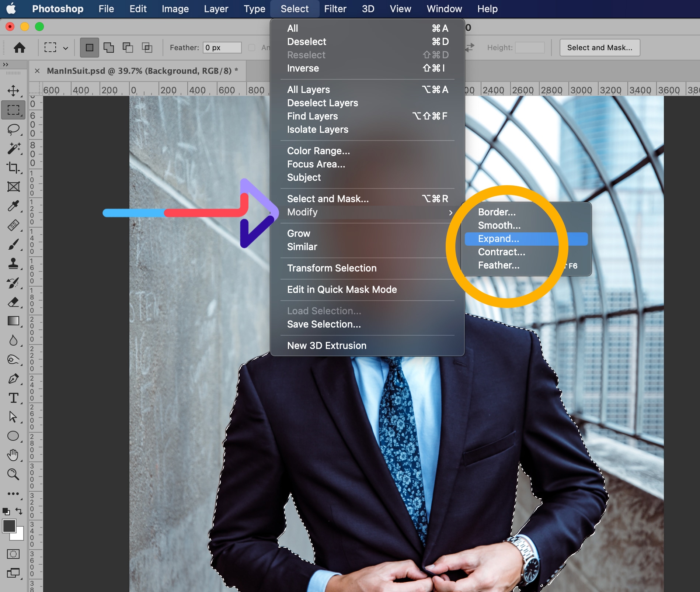The height and width of the screenshot is (592, 700).
Task: Click the Select and Mask... button
Action: (599, 48)
